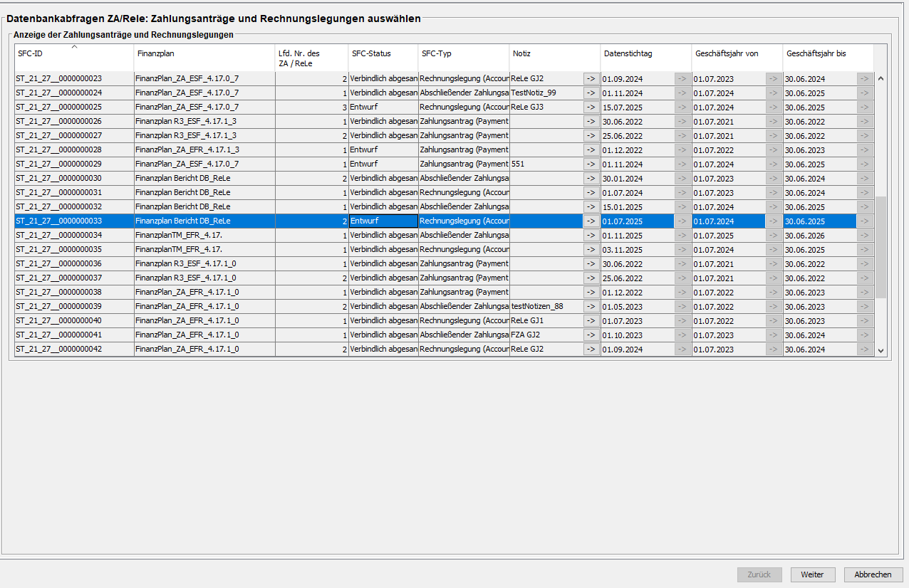This screenshot has height=588, width=909.
Task: Click Notiz arrow for FZA GJ2 row
Action: point(591,335)
